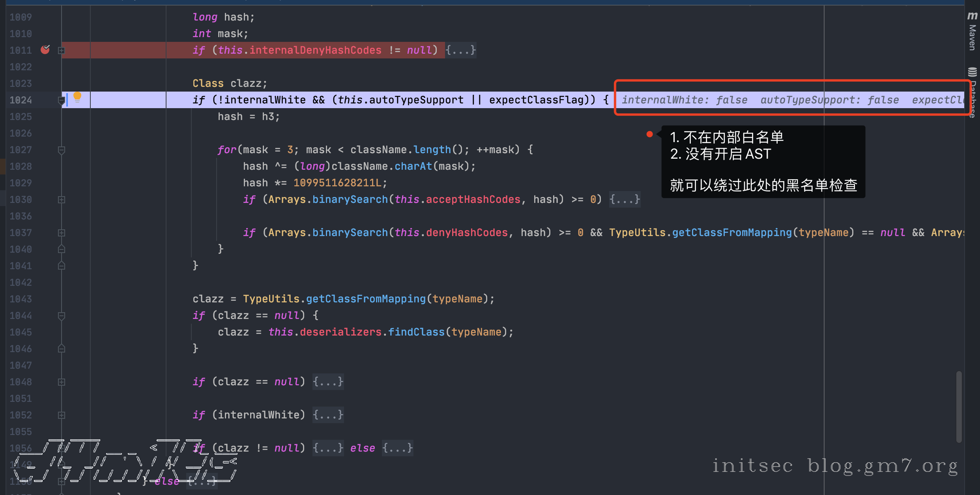Click fold end marker at line 1046
980x495 pixels.
click(61, 349)
